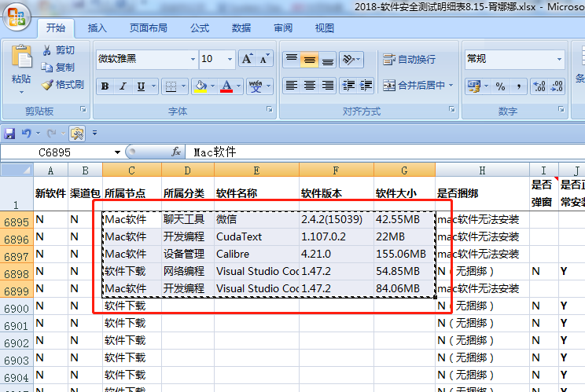Switch to the 插入 (Insert) tab
Screen dimensions: 585x392
97,28
